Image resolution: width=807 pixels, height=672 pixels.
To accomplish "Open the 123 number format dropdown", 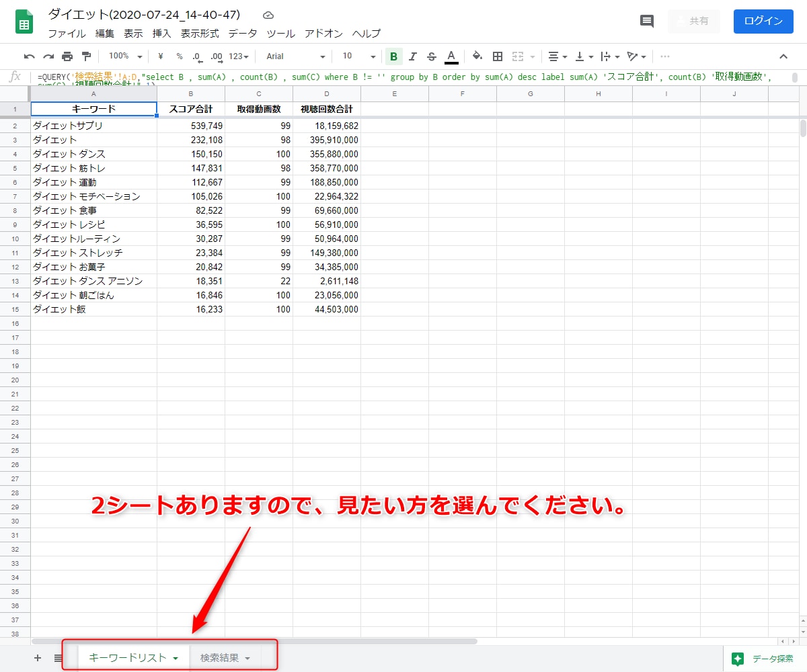I will pos(239,56).
